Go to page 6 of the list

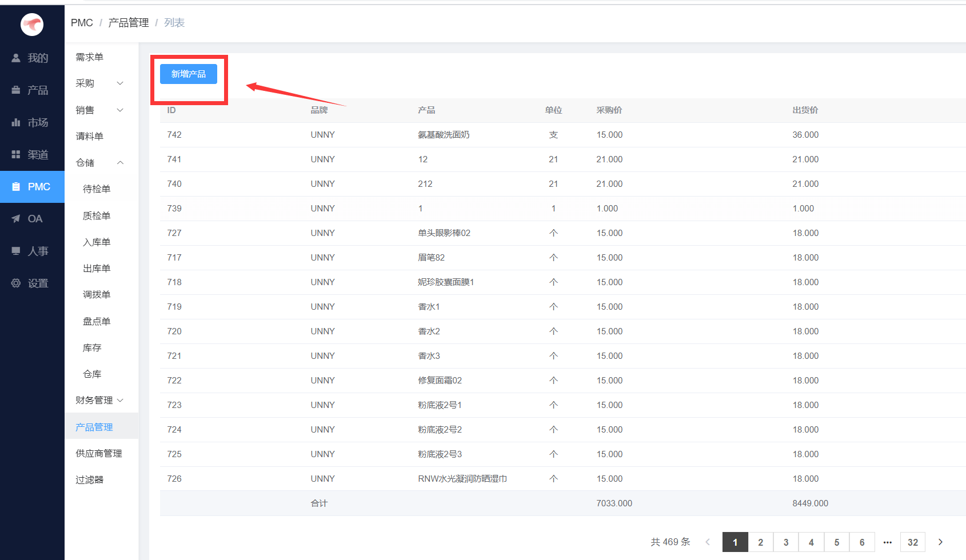(x=862, y=542)
